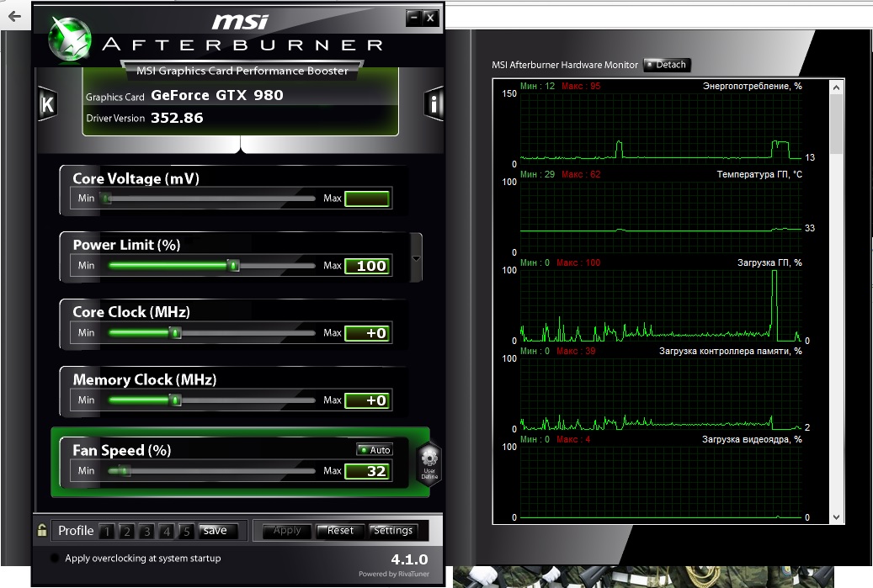873x588 pixels.
Task: Close the Afterburner window
Action: [x=430, y=18]
